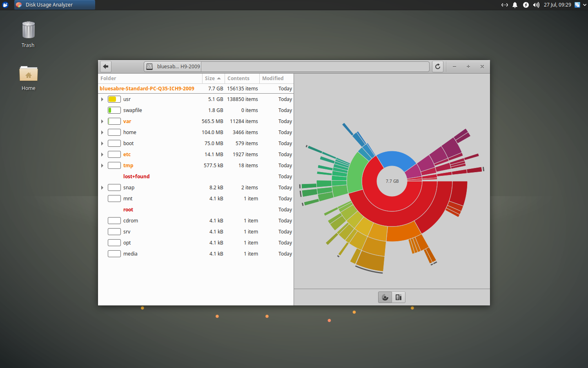Click the hard disk icon in the location bar
This screenshot has width=588, height=368.
[150, 66]
